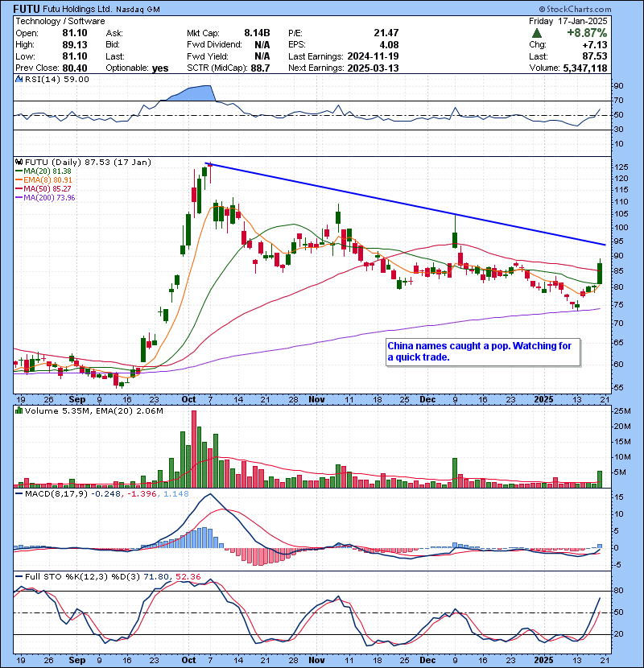This screenshot has height=668, width=644.
Task: Click the Nasdaq GM exchange label
Action: (x=138, y=10)
